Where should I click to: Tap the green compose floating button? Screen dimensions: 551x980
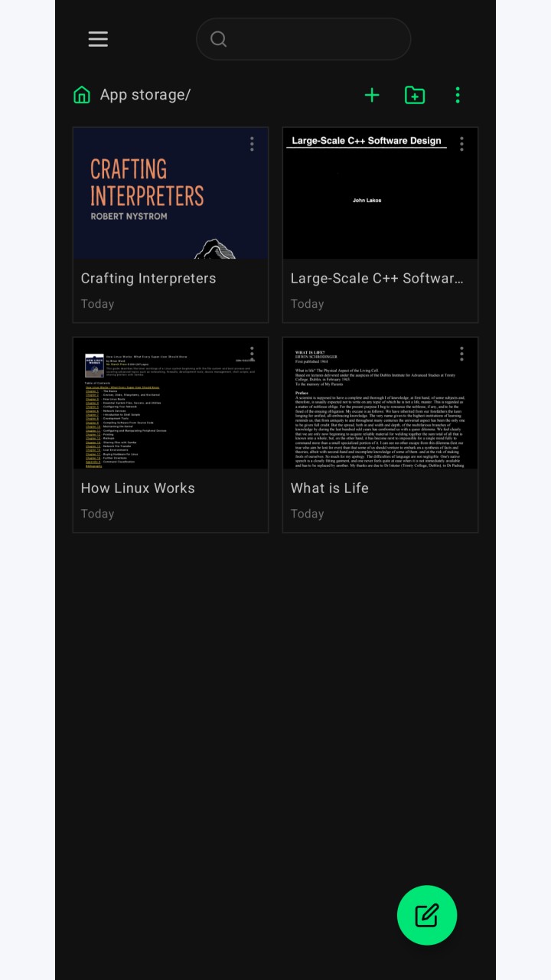coord(427,915)
